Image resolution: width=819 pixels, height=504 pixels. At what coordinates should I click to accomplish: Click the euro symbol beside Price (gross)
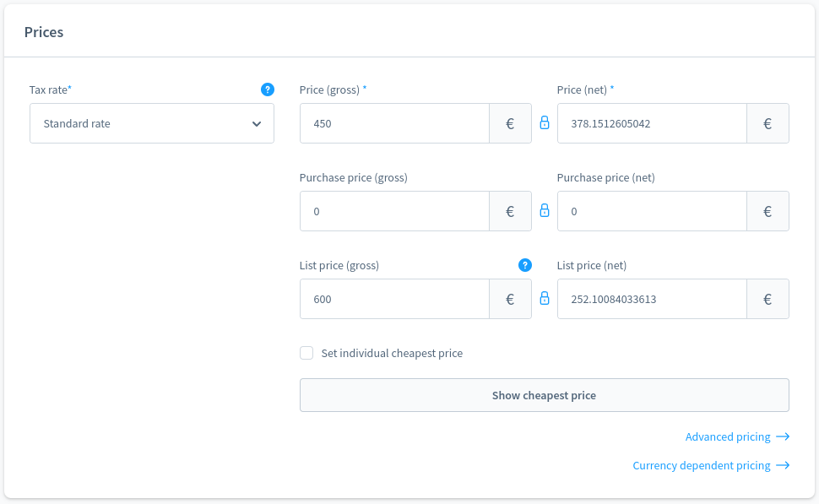tap(510, 123)
